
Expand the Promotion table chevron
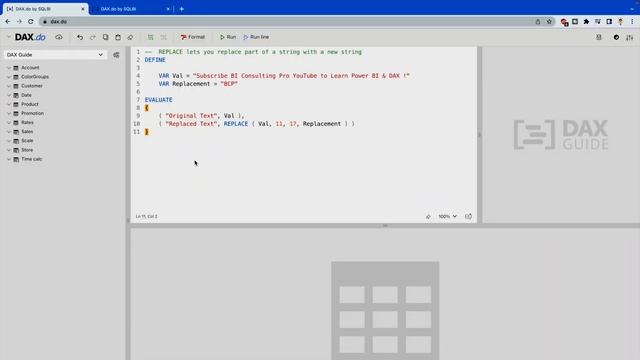click(x=9, y=113)
